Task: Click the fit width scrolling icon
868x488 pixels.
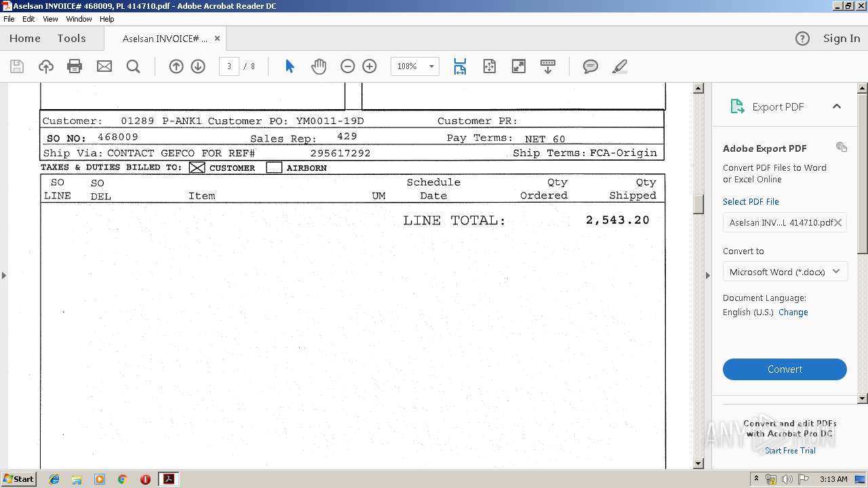Action: point(460,66)
